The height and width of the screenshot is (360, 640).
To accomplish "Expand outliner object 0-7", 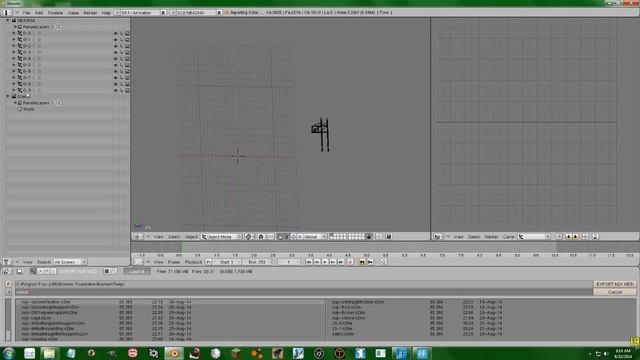I will [14, 78].
